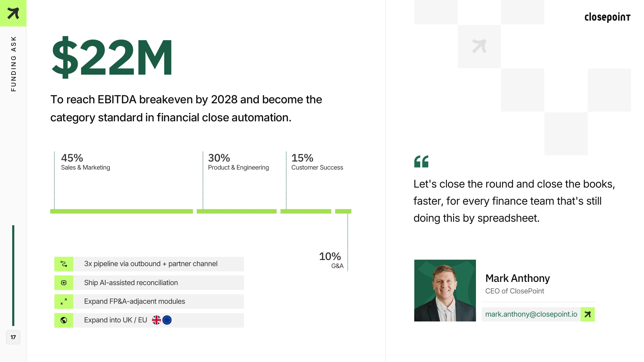Click the AI chip icon
Viewport: 644px width, 362px height.
pyautogui.click(x=64, y=283)
